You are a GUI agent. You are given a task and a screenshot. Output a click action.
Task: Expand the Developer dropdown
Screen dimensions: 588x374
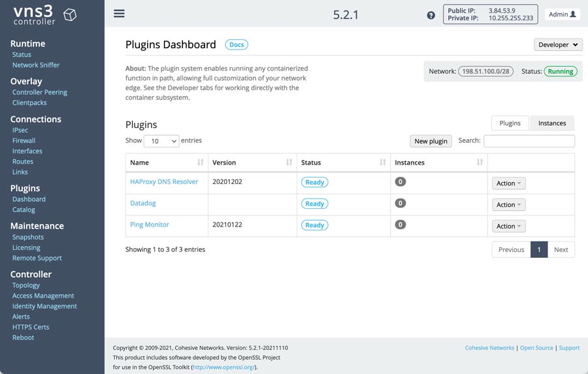click(558, 44)
